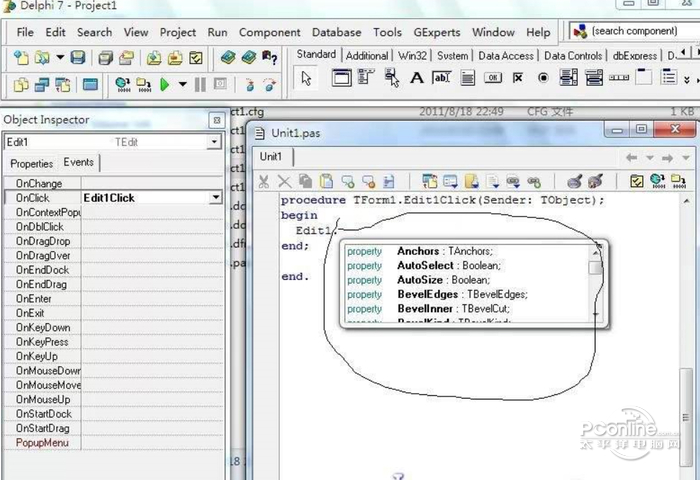Switch to the Win32 palette tab

tap(412, 56)
